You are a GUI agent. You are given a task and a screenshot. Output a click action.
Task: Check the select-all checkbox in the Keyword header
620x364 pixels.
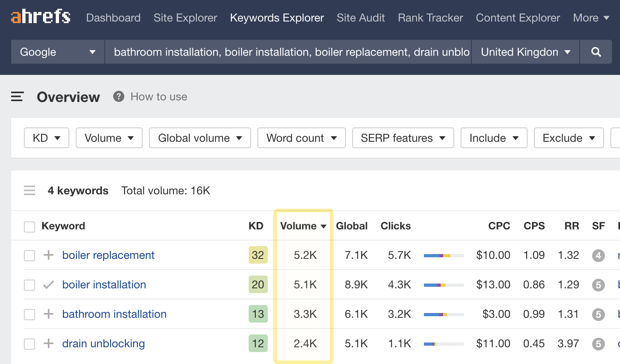point(29,226)
